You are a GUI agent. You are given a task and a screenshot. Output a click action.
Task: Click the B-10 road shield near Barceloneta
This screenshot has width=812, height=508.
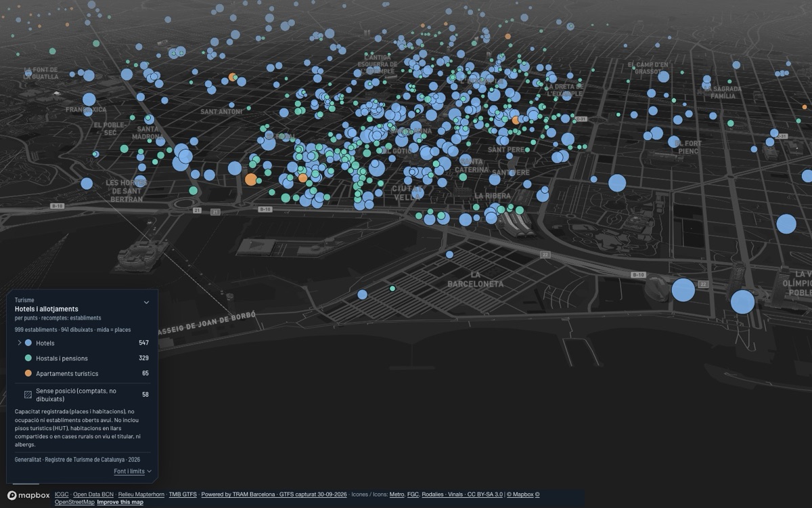tap(638, 275)
